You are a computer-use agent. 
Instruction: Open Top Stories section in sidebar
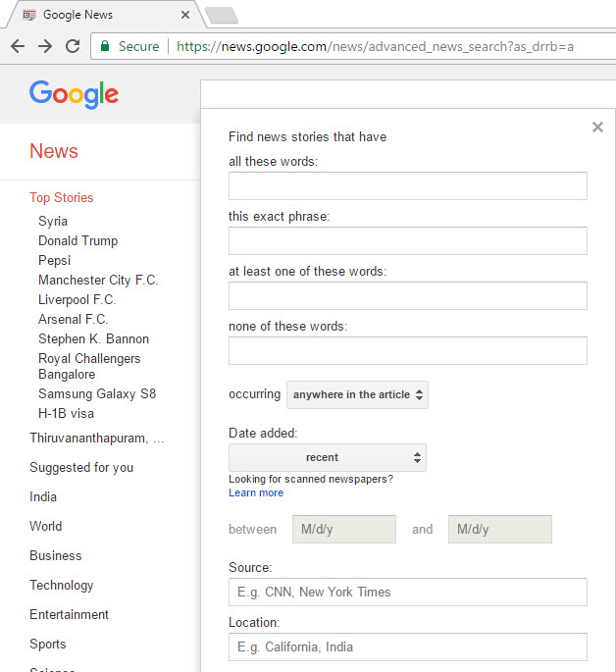click(x=61, y=197)
